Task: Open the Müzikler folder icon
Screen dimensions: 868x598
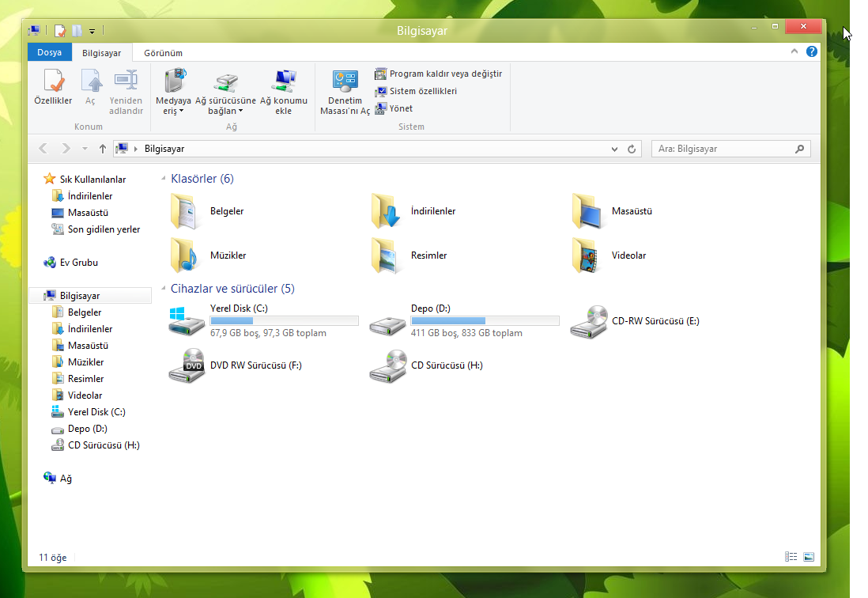Action: [x=185, y=255]
